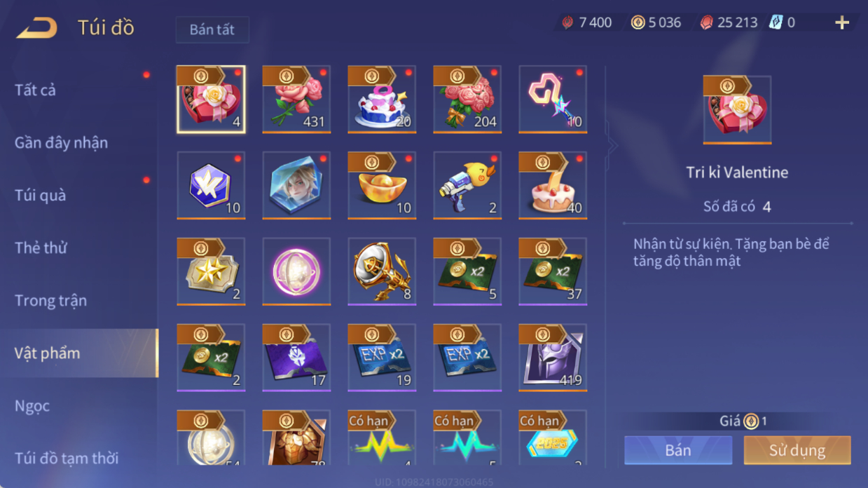Click the blue Bán button
This screenshot has width=868, height=488.
click(x=678, y=450)
